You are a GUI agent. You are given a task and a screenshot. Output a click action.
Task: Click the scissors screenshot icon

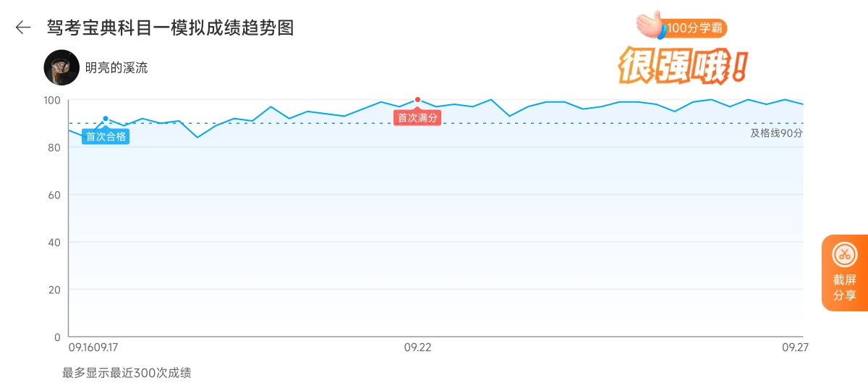pyautogui.click(x=844, y=254)
